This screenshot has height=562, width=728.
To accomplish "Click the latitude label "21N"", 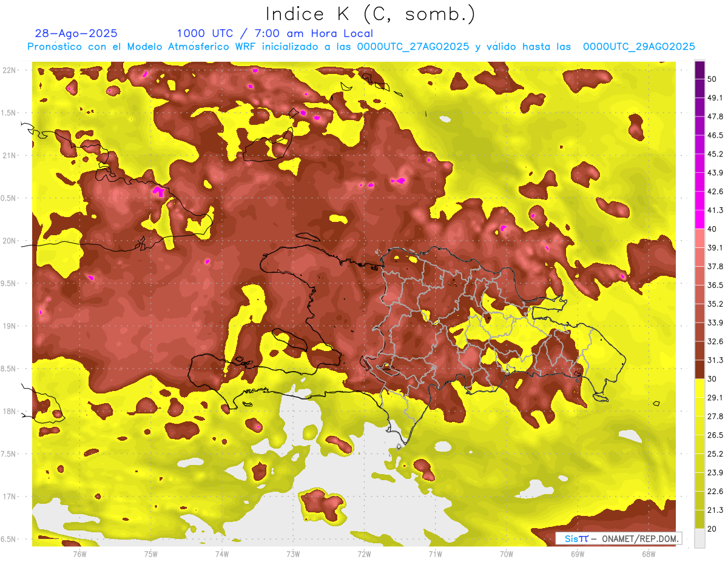I will pyautogui.click(x=10, y=155).
